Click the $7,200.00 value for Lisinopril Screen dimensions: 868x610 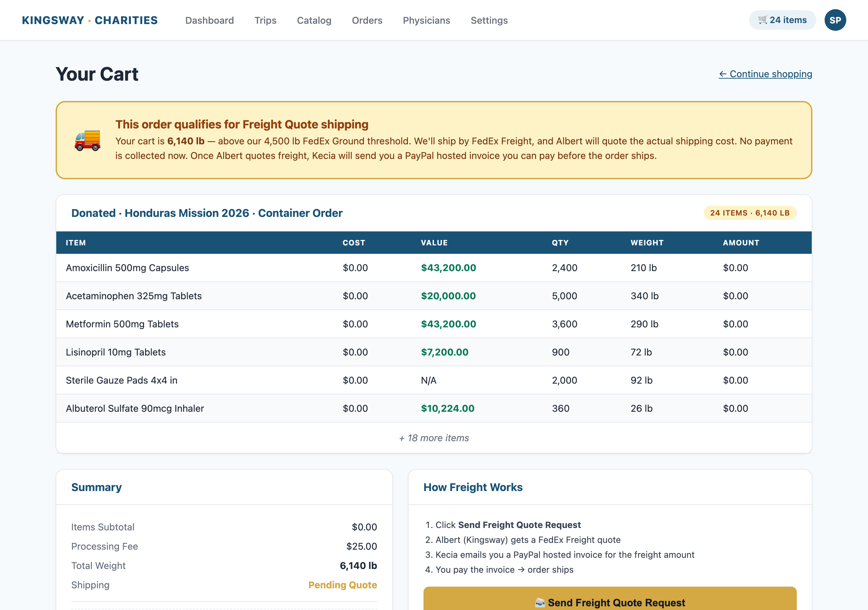(x=445, y=352)
